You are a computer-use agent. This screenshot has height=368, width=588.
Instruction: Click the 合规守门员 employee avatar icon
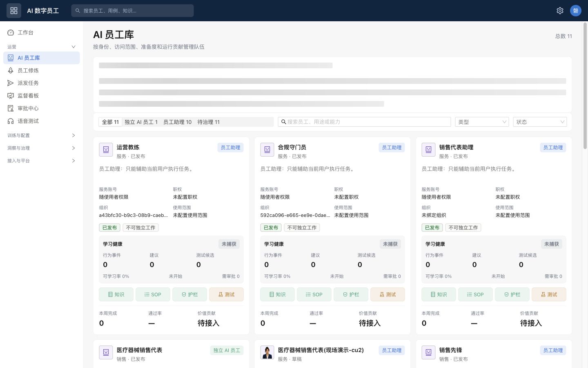[267, 150]
